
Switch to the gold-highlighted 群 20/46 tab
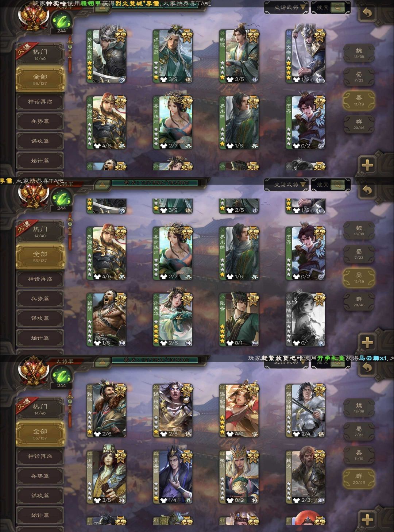(359, 479)
